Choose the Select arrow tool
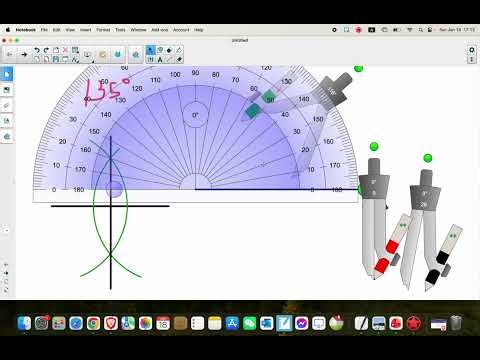 coord(150,50)
